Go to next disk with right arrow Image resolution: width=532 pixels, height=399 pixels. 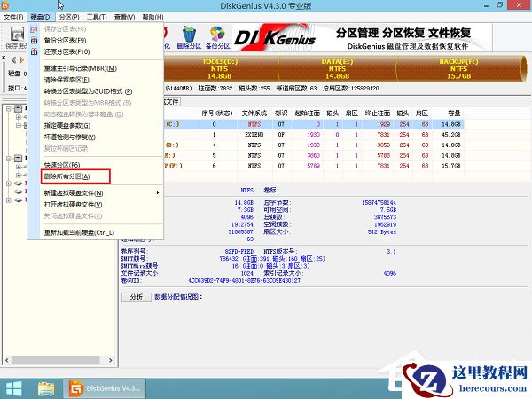[x=21, y=60]
